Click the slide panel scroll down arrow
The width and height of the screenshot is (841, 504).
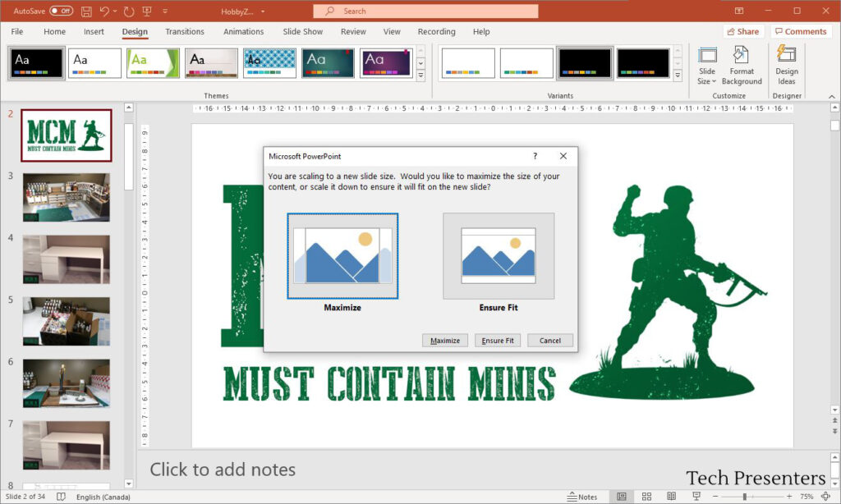[129, 483]
